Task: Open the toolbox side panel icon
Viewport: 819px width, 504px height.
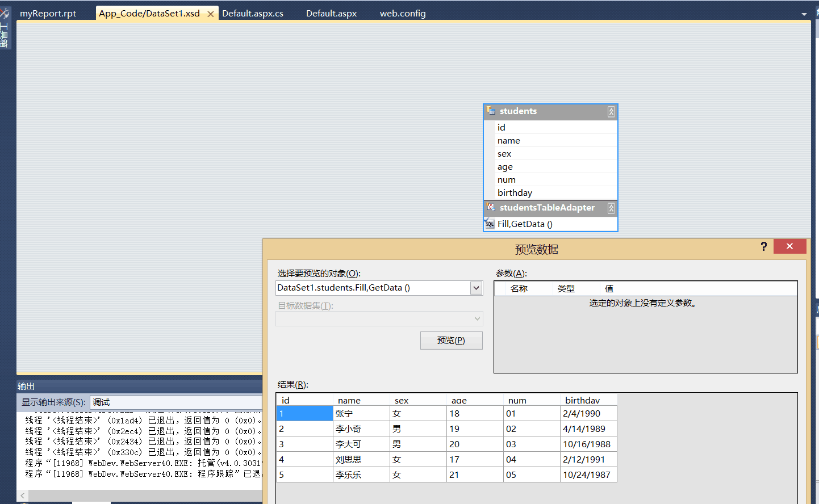Action: (5, 12)
